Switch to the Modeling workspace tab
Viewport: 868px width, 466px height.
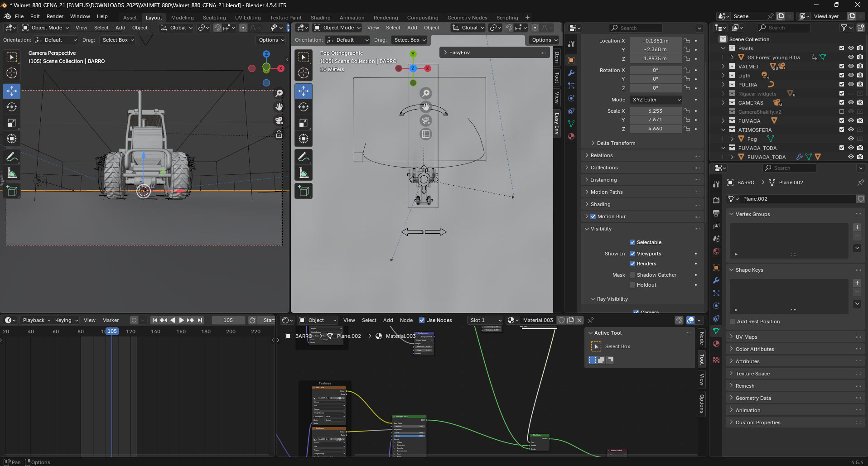tap(182, 18)
